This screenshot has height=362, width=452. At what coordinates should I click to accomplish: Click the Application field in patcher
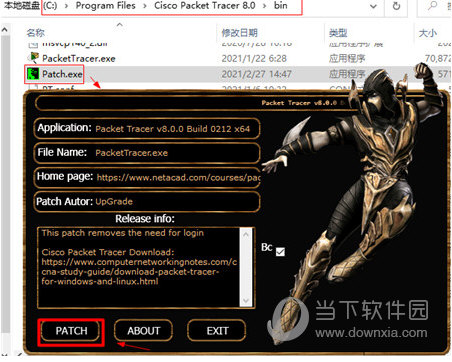[147, 129]
